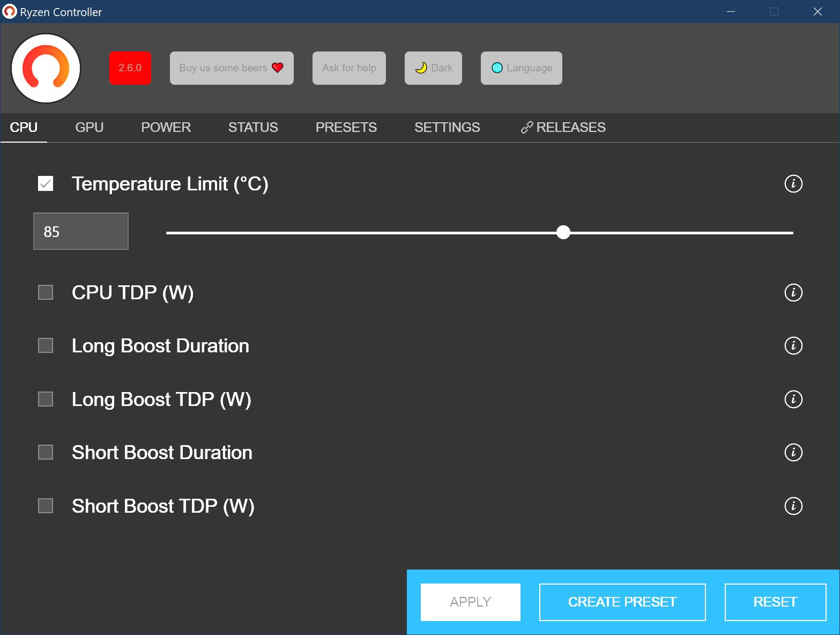This screenshot has width=840, height=635.
Task: Click the RESET button
Action: click(775, 602)
